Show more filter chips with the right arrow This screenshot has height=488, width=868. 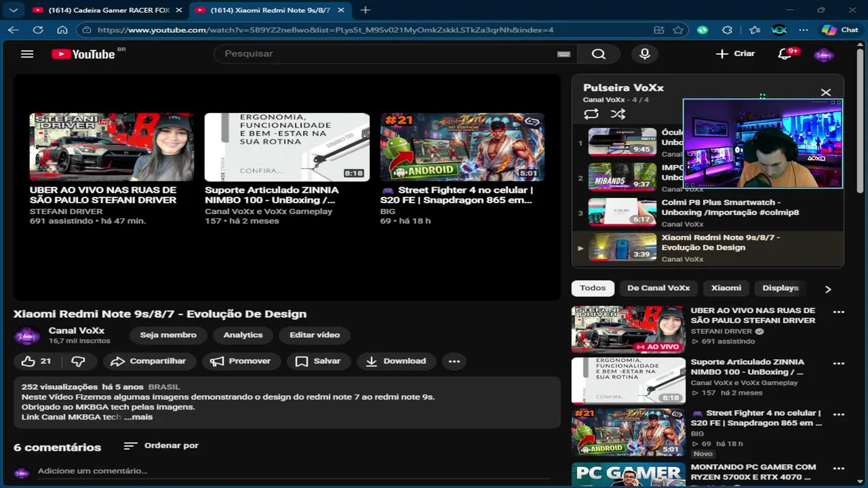(x=827, y=289)
